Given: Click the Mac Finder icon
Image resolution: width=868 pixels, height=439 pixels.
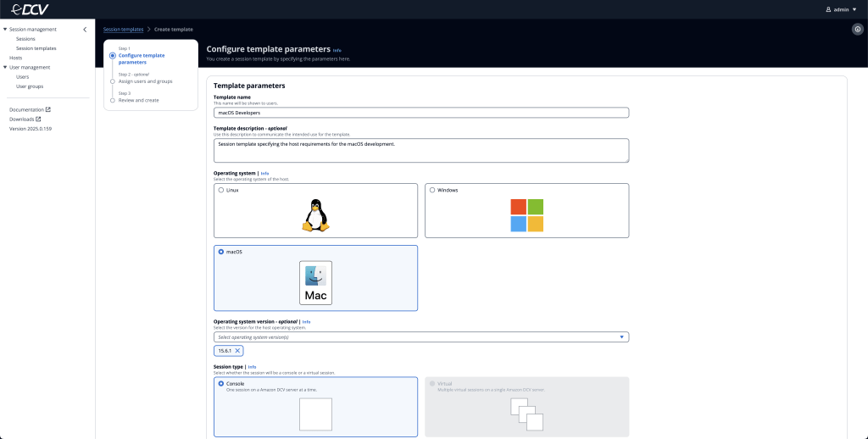Looking at the screenshot, I should [x=315, y=282].
